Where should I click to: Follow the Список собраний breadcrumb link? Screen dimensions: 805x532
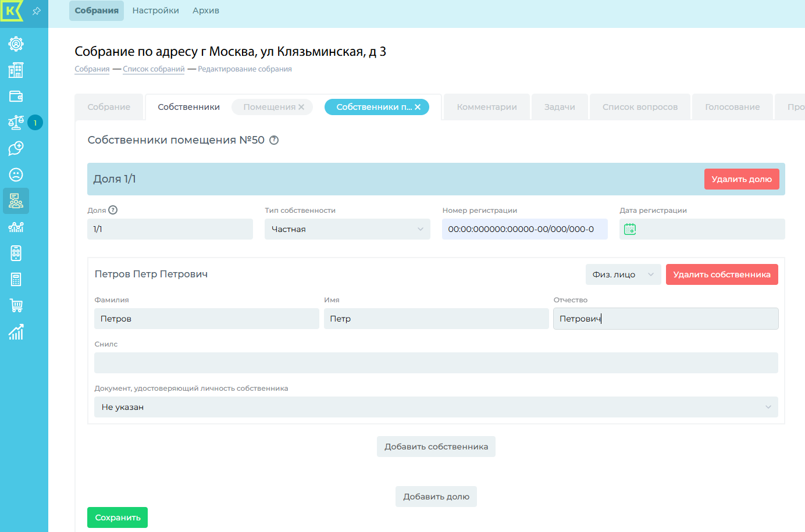point(154,69)
